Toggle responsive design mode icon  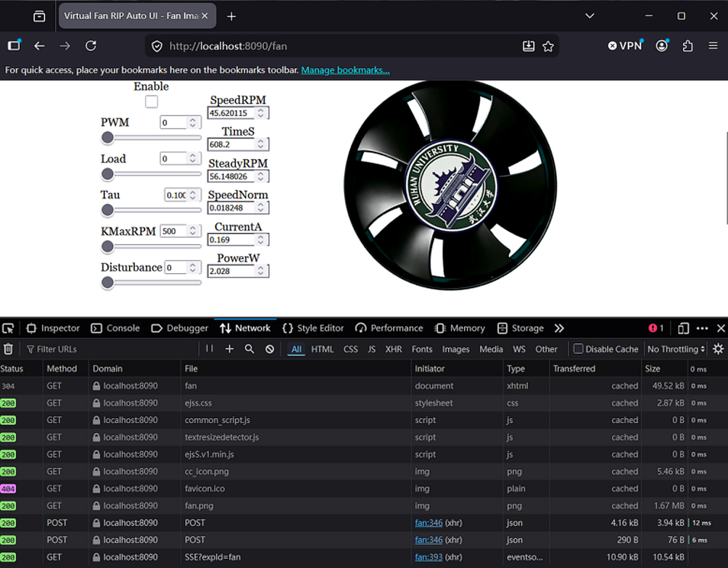click(x=683, y=328)
